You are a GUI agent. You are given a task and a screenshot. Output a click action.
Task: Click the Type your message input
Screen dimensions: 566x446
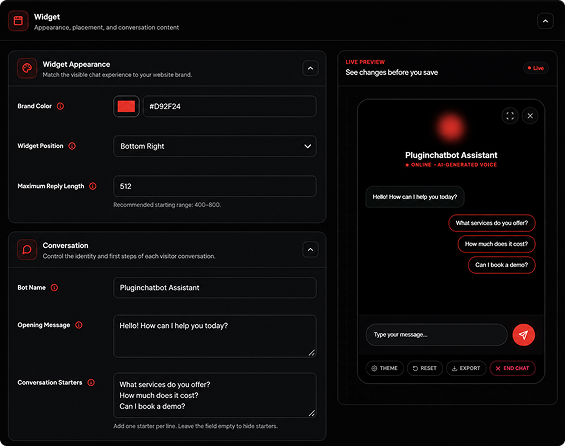coord(436,335)
